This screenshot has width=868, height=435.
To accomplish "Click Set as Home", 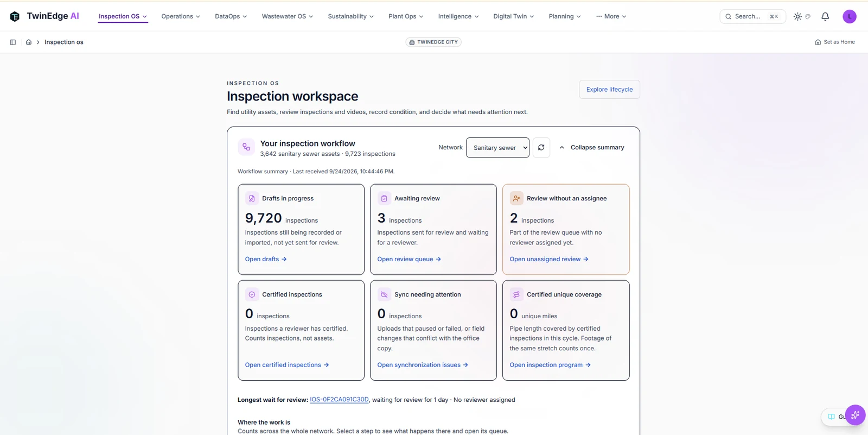I will (x=835, y=42).
